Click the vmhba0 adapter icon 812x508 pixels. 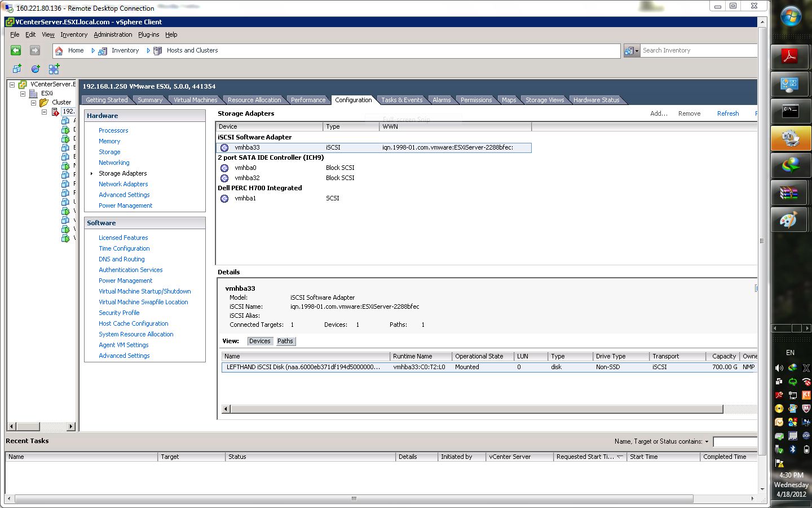tap(224, 168)
